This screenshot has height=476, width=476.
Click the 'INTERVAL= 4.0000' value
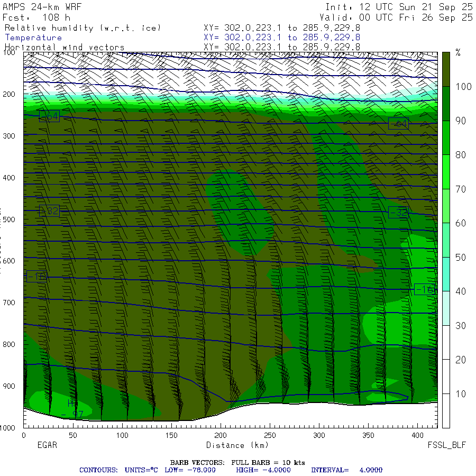coord(346,470)
